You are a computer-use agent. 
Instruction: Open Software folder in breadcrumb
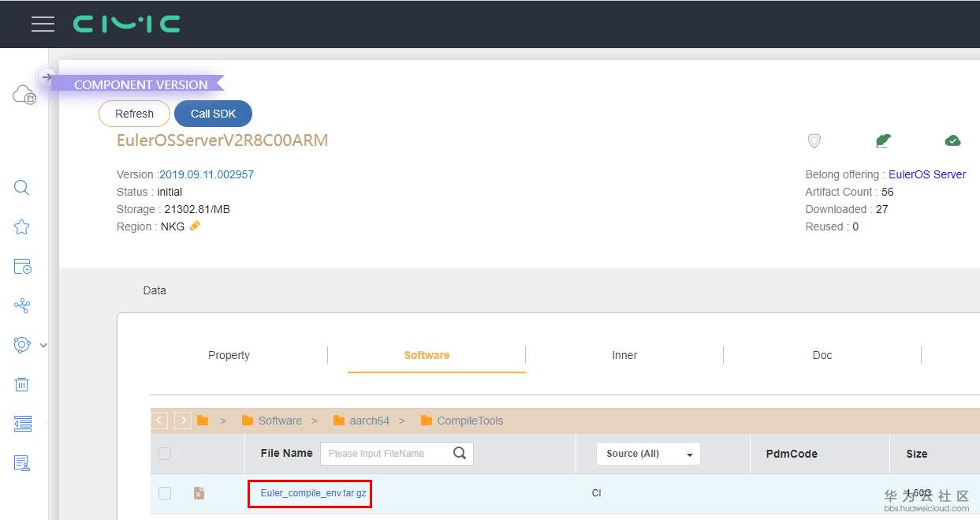272,421
